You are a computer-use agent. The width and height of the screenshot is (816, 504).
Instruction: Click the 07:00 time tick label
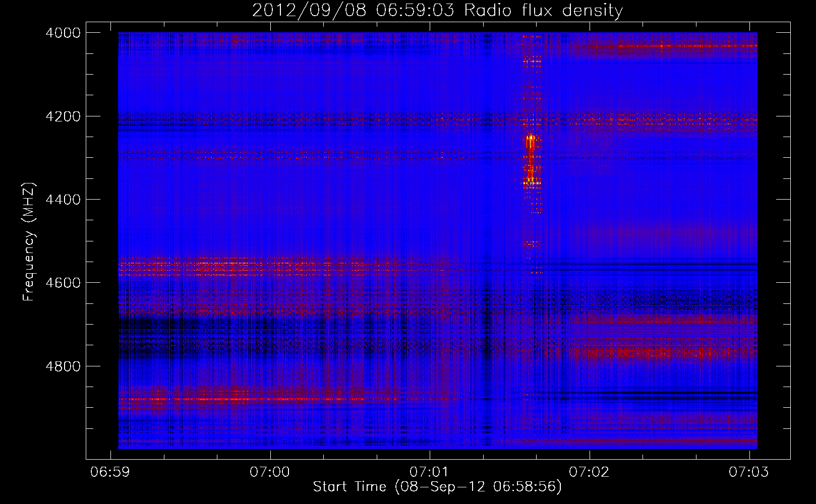(x=270, y=472)
